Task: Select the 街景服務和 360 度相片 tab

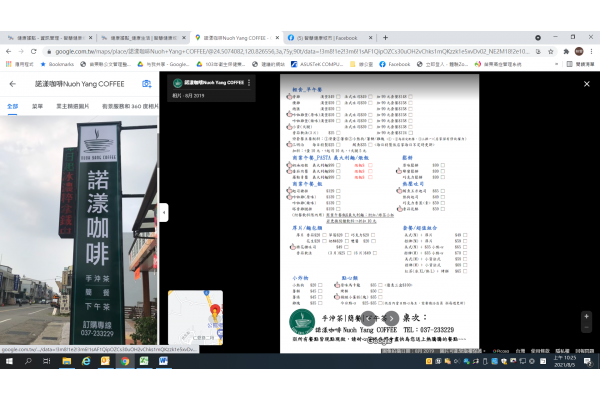Action: [130, 106]
